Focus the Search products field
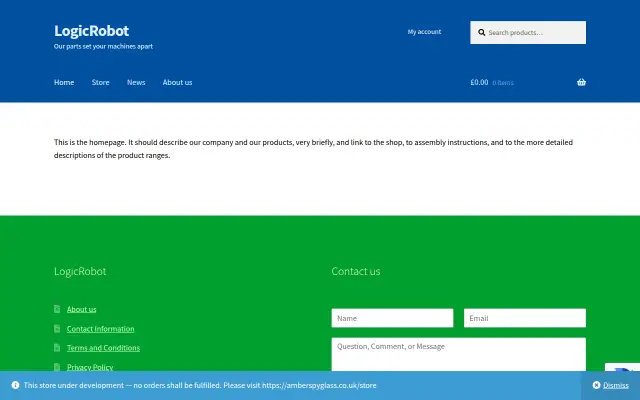The width and height of the screenshot is (640, 400). click(x=528, y=33)
